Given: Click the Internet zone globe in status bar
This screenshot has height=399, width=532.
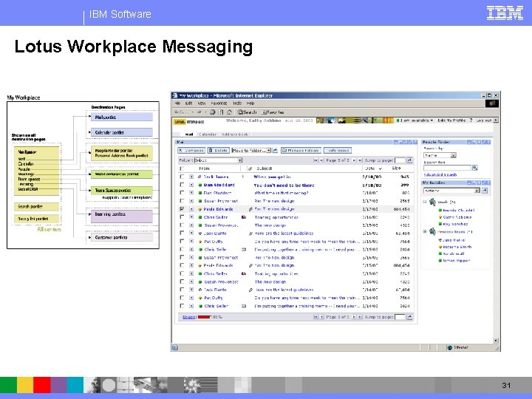Looking at the screenshot, I should pyautogui.click(x=449, y=347).
